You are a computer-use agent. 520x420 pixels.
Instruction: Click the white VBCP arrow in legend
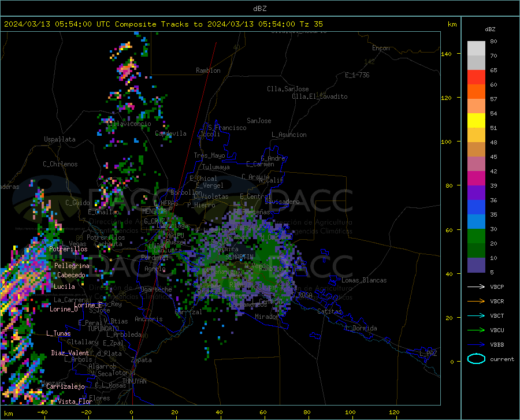click(x=476, y=287)
